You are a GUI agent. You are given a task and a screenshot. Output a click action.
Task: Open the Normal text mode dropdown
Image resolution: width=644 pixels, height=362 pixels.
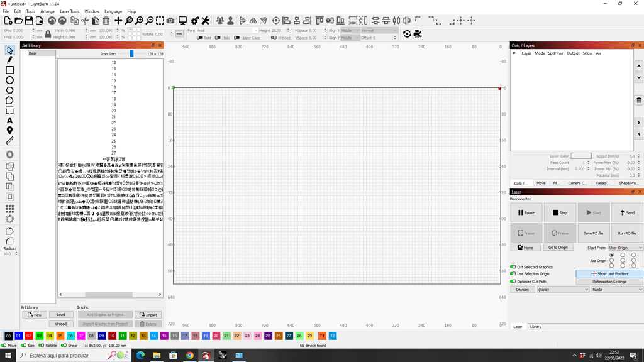tap(379, 30)
